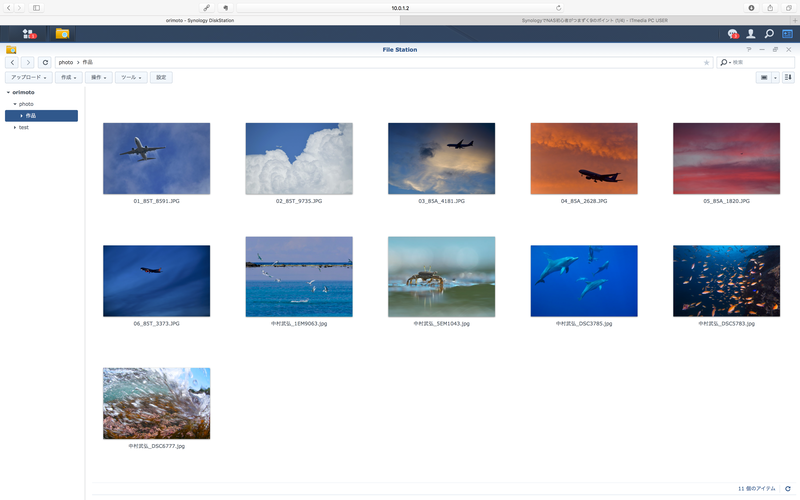Reload page in Safari address bar
Image resolution: width=800 pixels, height=500 pixels.
559,8
